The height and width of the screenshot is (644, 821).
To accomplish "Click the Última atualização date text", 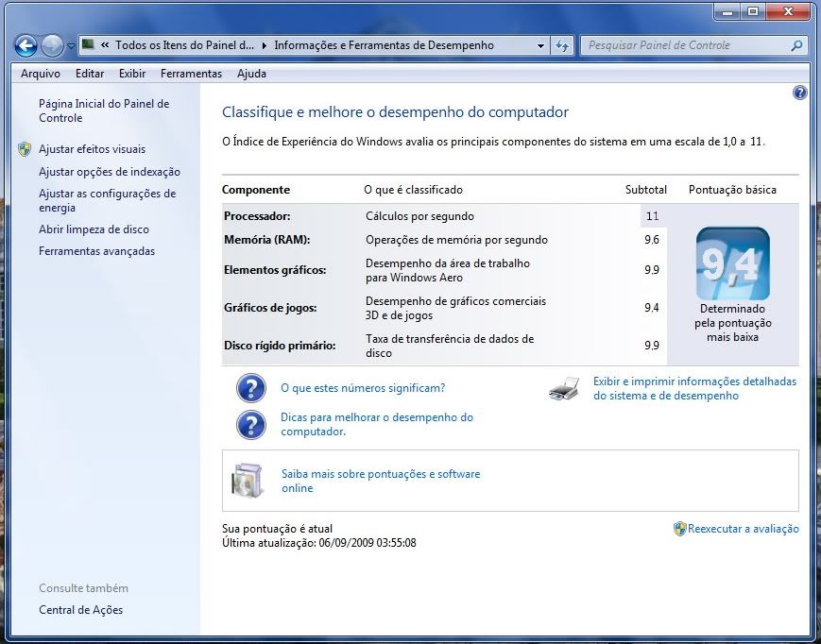I will click(x=319, y=543).
